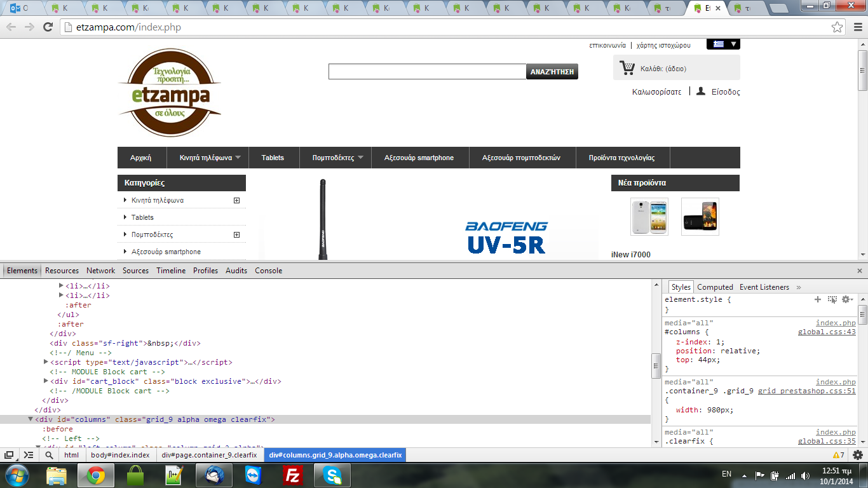Open the grid_prestashop.css:51 source link
868x488 pixels.
(807, 391)
